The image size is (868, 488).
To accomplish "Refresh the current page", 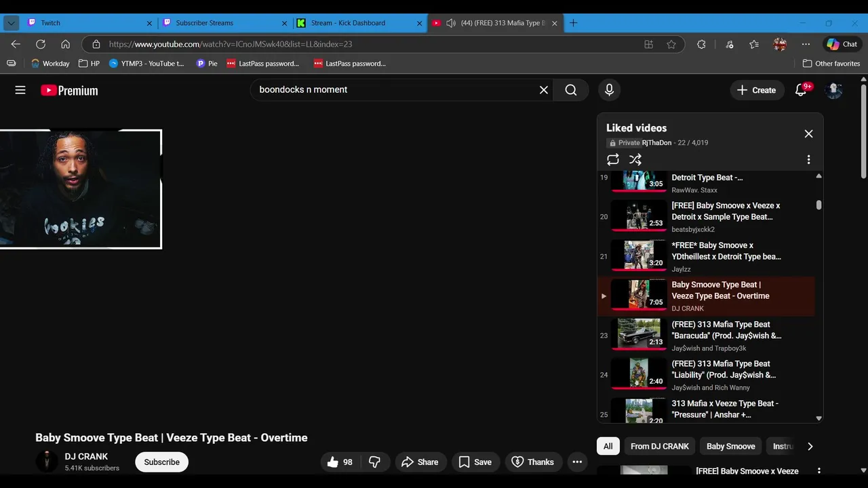I will tap(41, 44).
